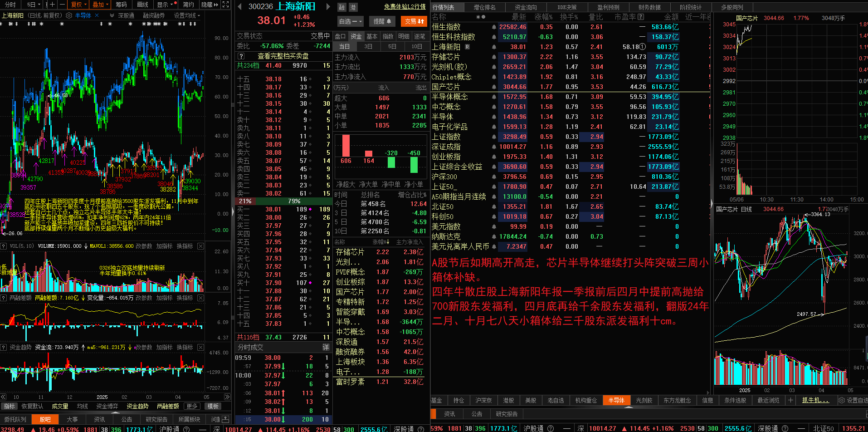Click the 融 margin-trading badge
The image size is (868, 432).
pos(342,7)
